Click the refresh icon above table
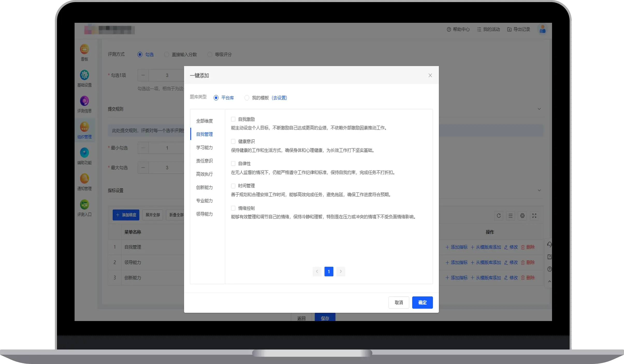The height and width of the screenshot is (364, 624). click(x=498, y=216)
